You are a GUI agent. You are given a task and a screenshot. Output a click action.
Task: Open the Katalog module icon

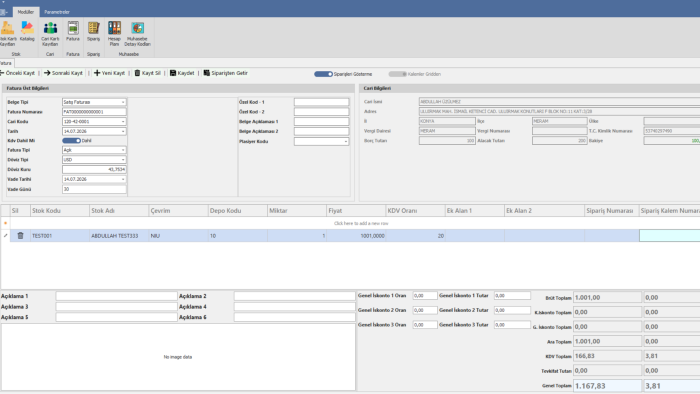point(27,32)
